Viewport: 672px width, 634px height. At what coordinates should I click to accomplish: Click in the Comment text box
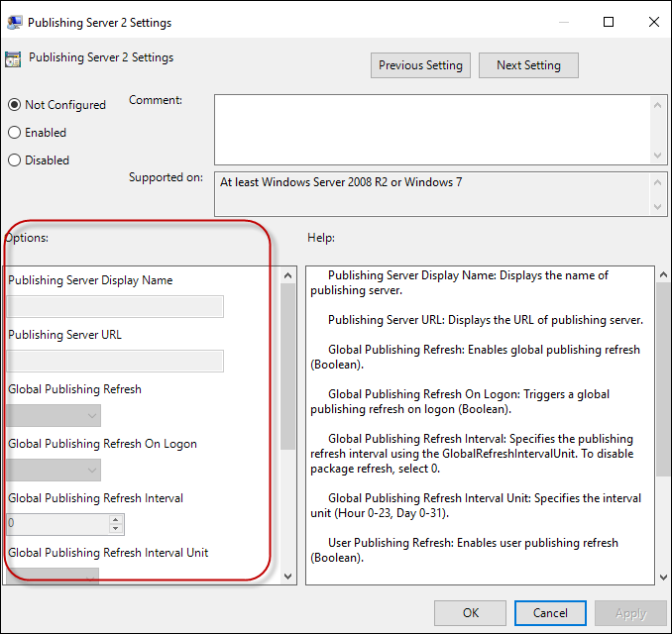(x=431, y=128)
